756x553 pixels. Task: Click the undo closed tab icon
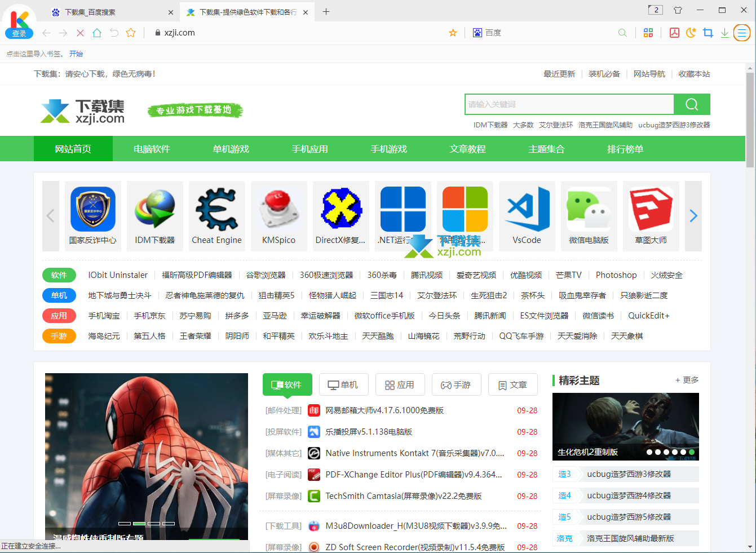click(114, 33)
